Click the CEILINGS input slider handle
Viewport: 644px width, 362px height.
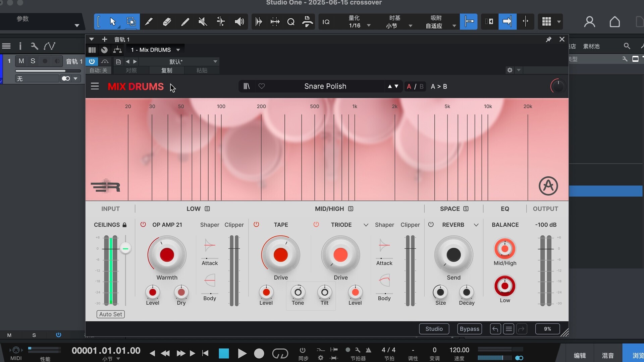pos(125,248)
